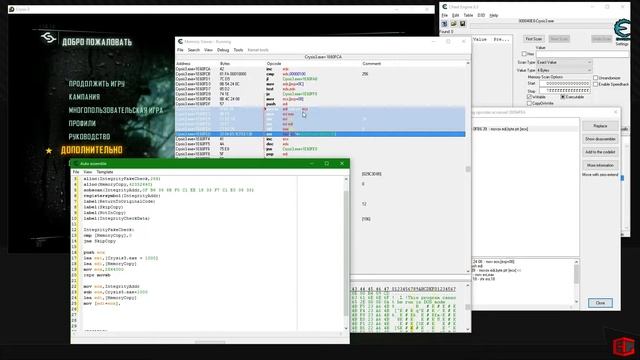Open Table menu in Cheat Engine main window
640x360 pixels.
click(x=468, y=15)
